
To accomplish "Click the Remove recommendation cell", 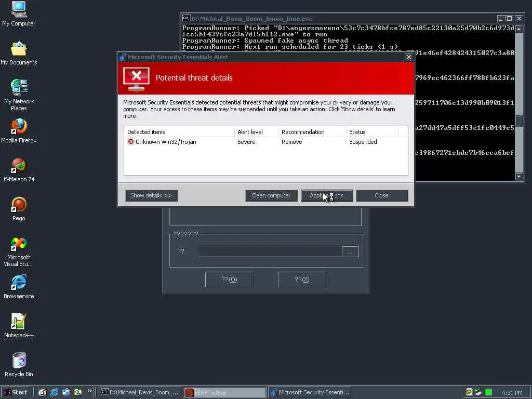I will click(292, 142).
